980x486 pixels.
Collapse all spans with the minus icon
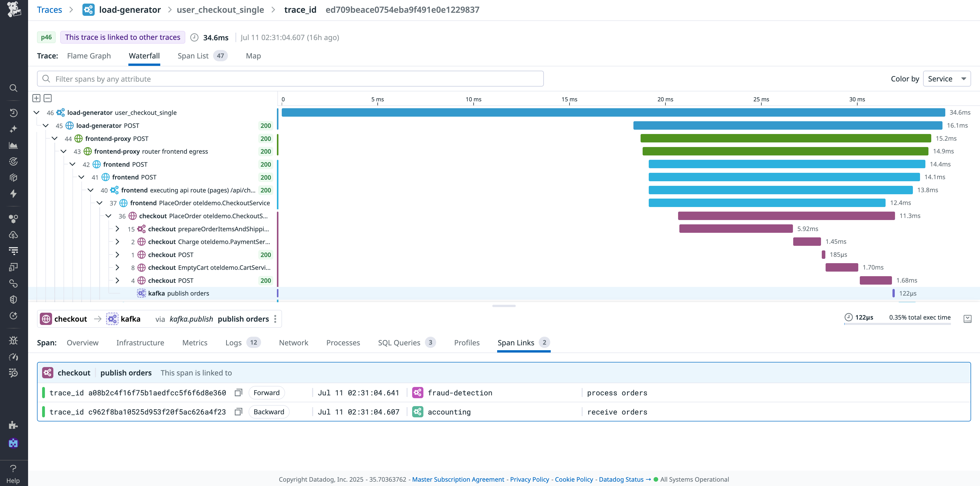tap(47, 98)
